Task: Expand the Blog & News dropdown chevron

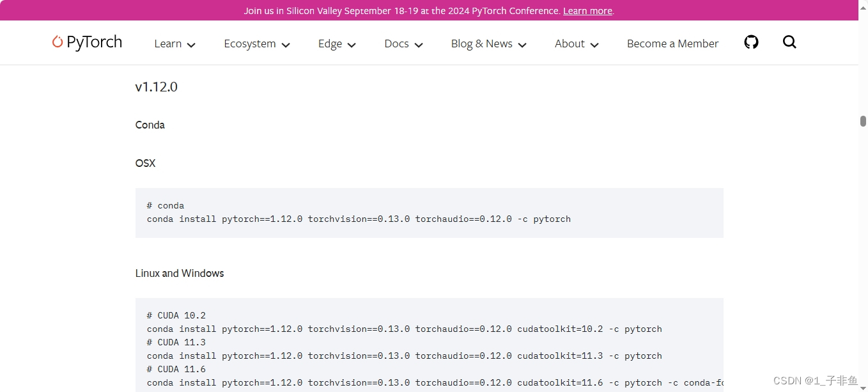Action: click(x=523, y=45)
